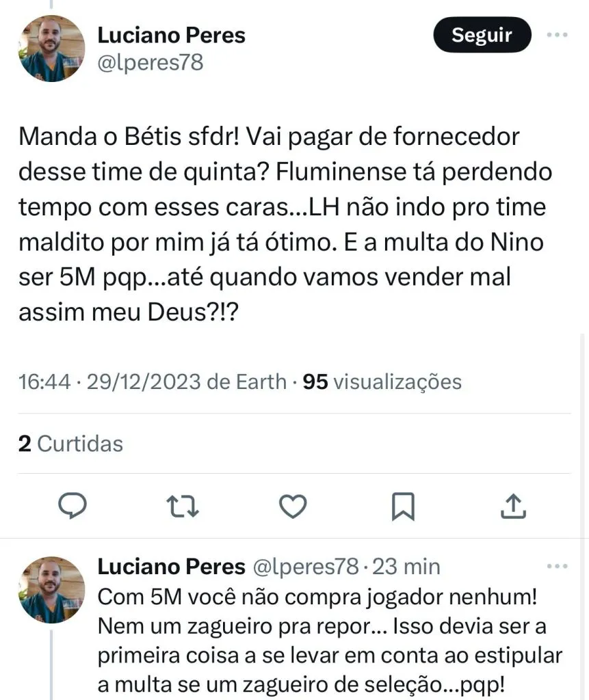Image resolution: width=589 pixels, height=700 pixels.
Task: Click the reply's Luciano Peres name
Action: [x=171, y=567]
